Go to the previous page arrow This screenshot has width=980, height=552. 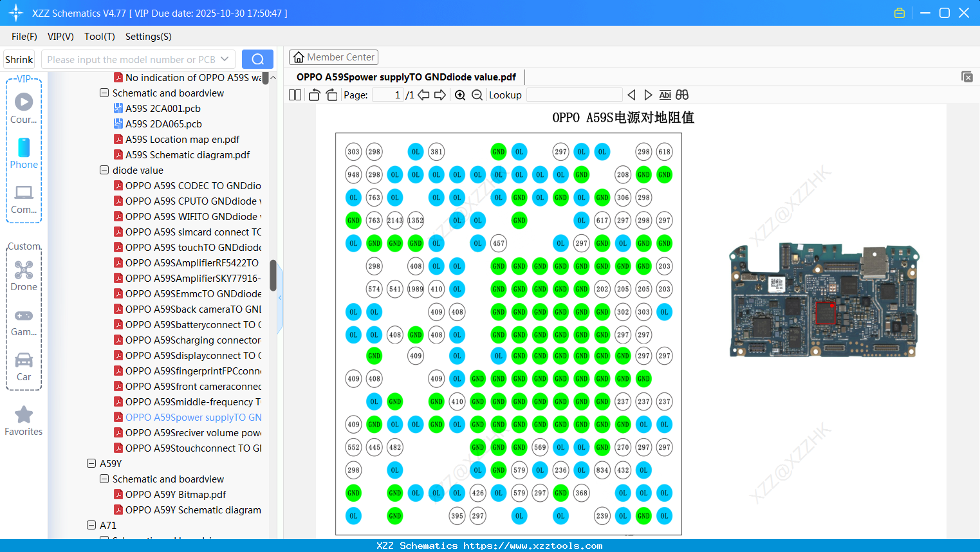click(423, 95)
